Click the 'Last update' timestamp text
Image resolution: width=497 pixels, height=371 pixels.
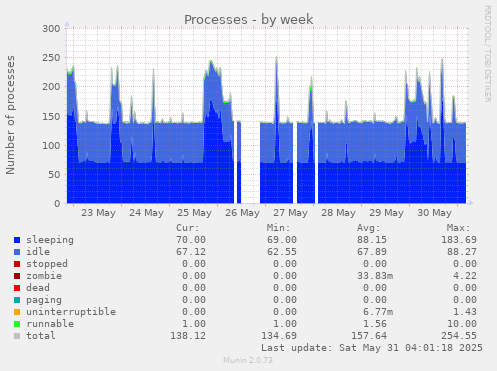pos(372,348)
